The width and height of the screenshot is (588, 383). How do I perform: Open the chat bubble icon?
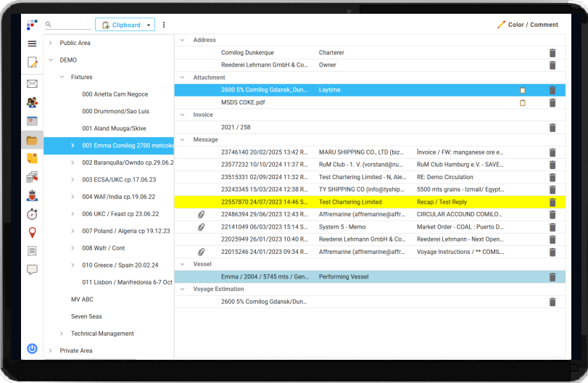point(32,270)
